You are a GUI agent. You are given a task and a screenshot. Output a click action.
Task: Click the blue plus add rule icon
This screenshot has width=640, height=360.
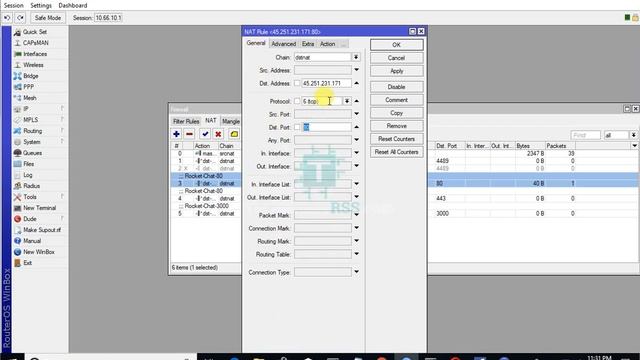(176, 134)
